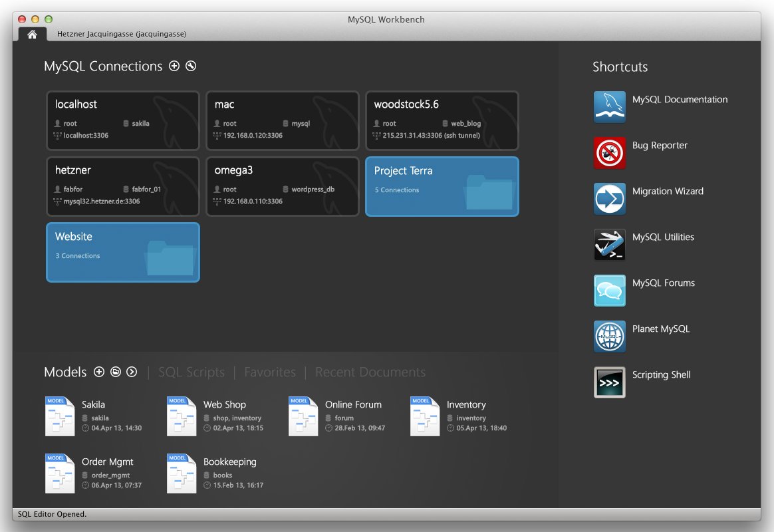This screenshot has height=532, width=774.
Task: Click the 'SQL Editor Opened.' status message
Action: click(x=53, y=514)
